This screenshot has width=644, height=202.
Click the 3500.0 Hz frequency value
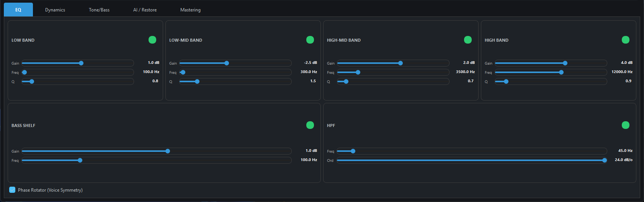tap(465, 72)
